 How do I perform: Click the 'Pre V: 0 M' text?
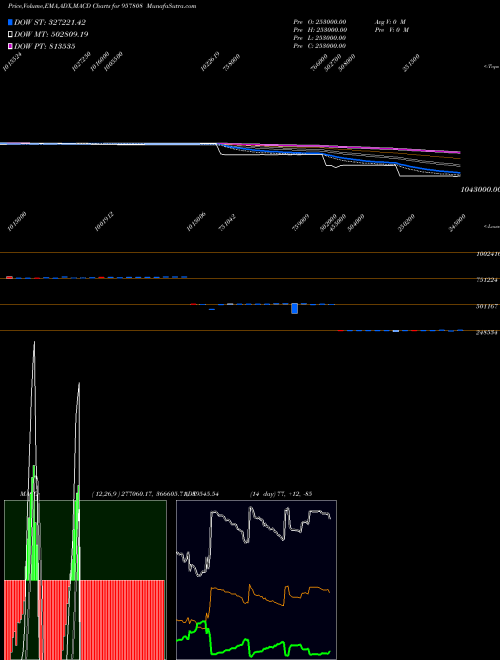click(392, 29)
